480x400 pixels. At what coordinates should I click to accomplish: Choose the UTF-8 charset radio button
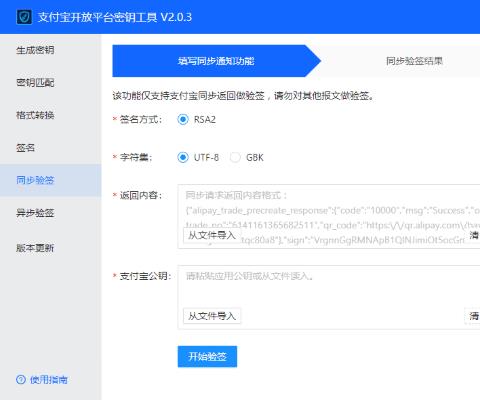183,157
